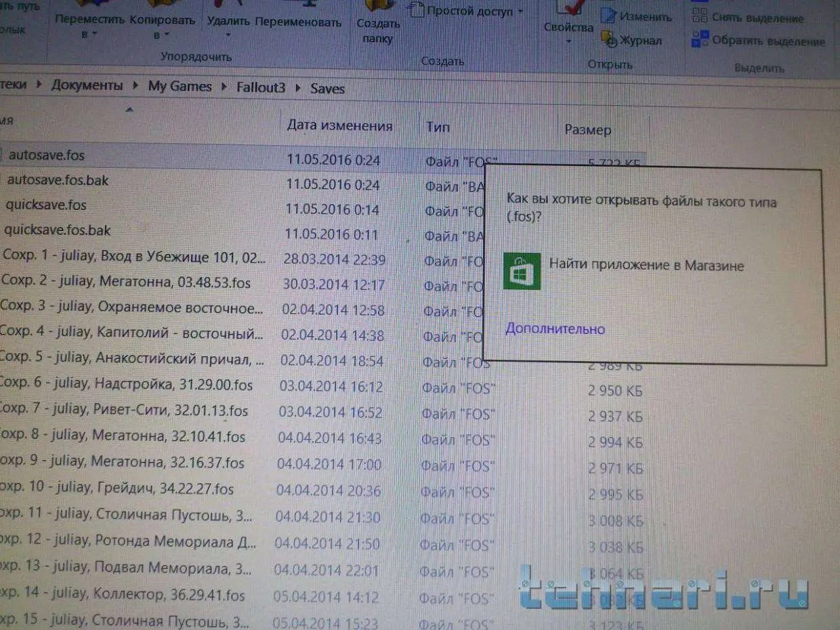Click the Дополнительно link in the popup
Screen dimensions: 840x630
555,329
